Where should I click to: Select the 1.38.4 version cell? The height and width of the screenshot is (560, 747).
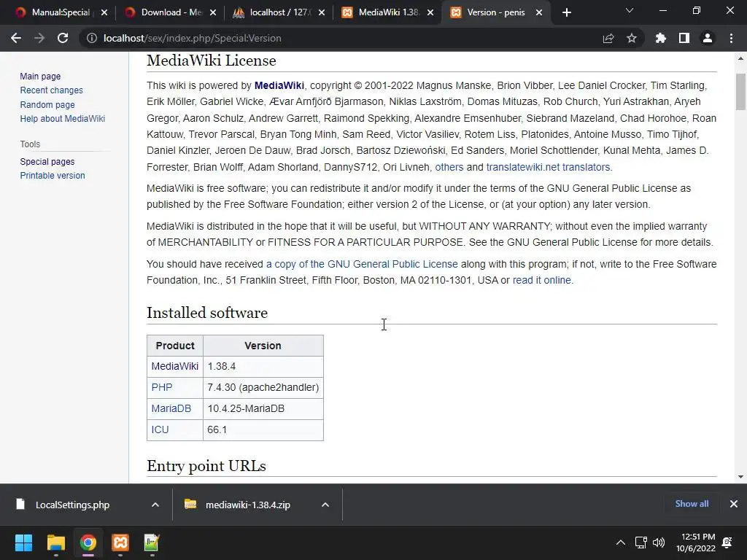pyautogui.click(x=263, y=366)
